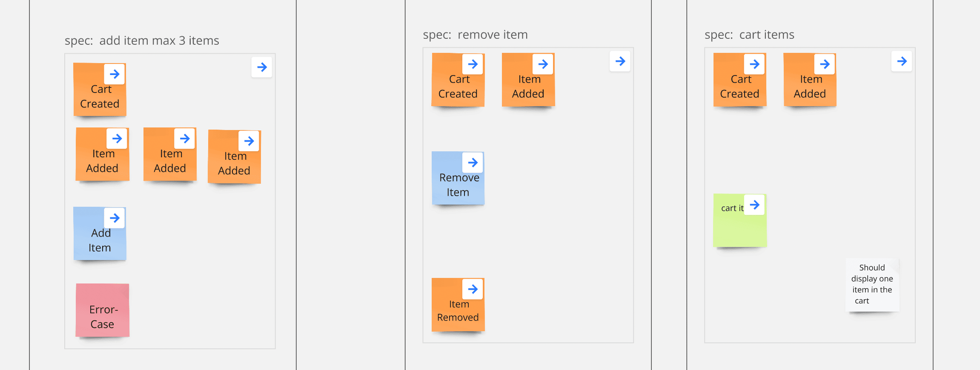Open arrow on Item Added in remove-item spec
This screenshot has height=370, width=980.
point(543,64)
